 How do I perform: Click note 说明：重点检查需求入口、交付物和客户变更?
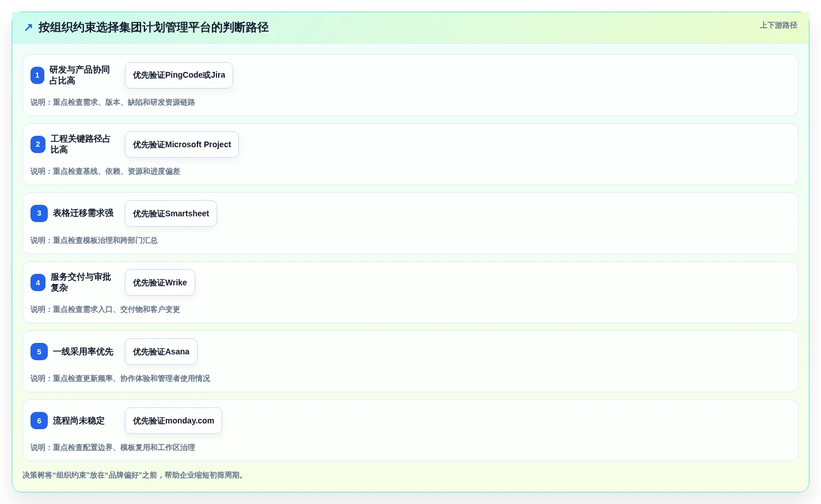coord(105,310)
